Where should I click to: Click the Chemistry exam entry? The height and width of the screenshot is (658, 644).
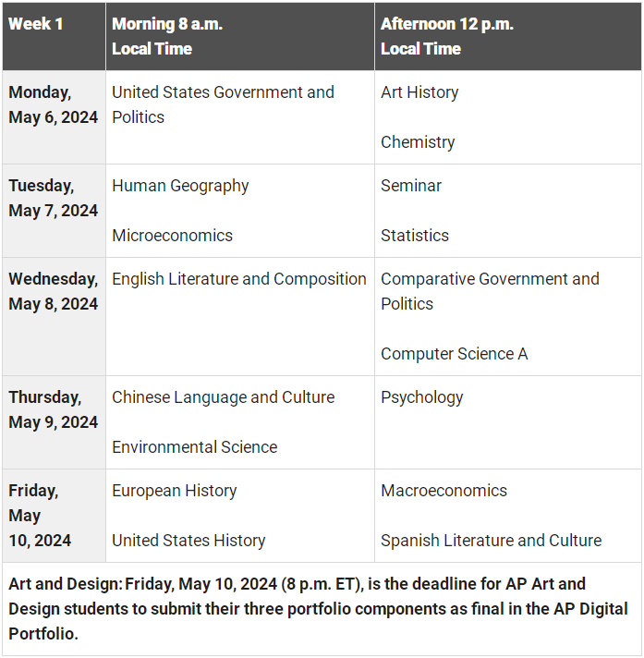[x=418, y=142]
